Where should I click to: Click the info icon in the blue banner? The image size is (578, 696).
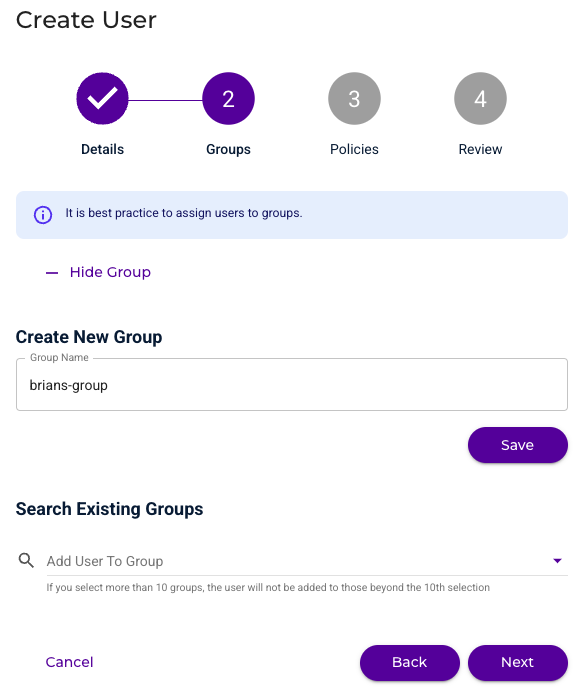43,215
